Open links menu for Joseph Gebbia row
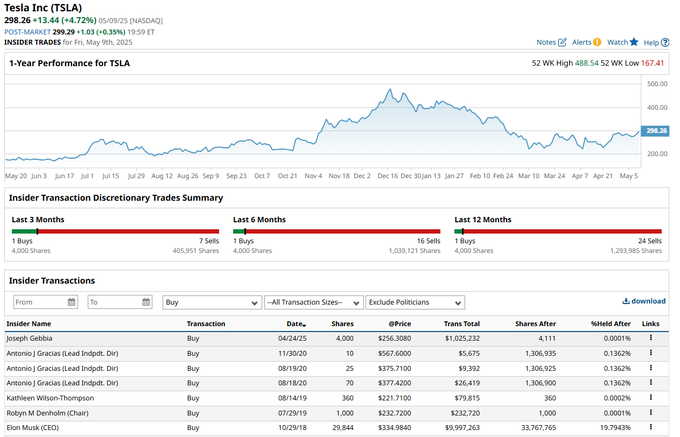This screenshot has height=437, width=680. tap(651, 339)
